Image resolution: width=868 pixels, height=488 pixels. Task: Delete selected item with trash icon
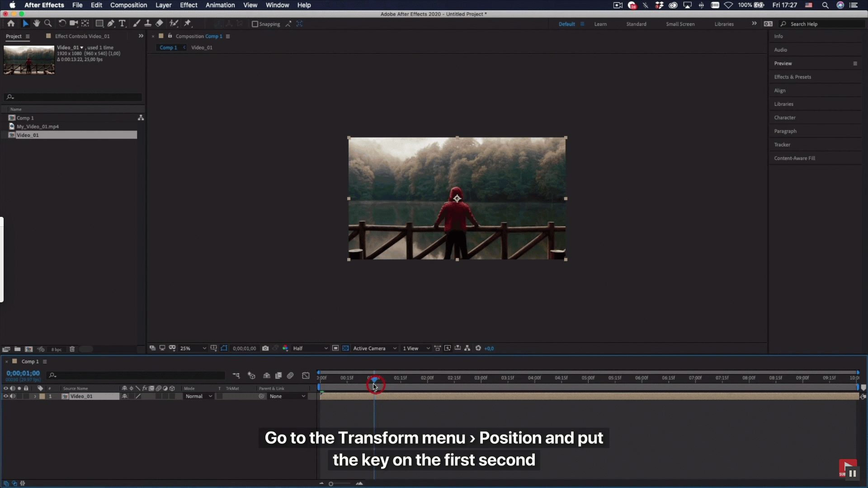pyautogui.click(x=72, y=349)
